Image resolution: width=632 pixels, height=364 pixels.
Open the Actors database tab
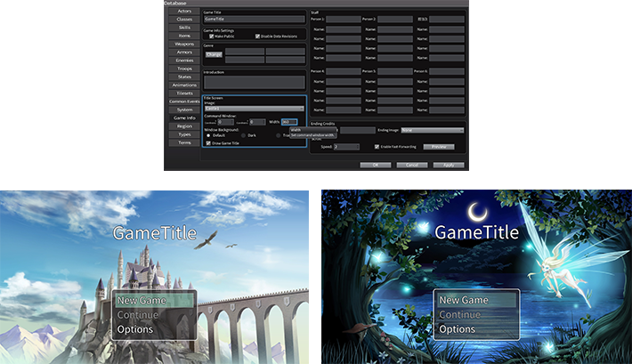[x=183, y=11]
